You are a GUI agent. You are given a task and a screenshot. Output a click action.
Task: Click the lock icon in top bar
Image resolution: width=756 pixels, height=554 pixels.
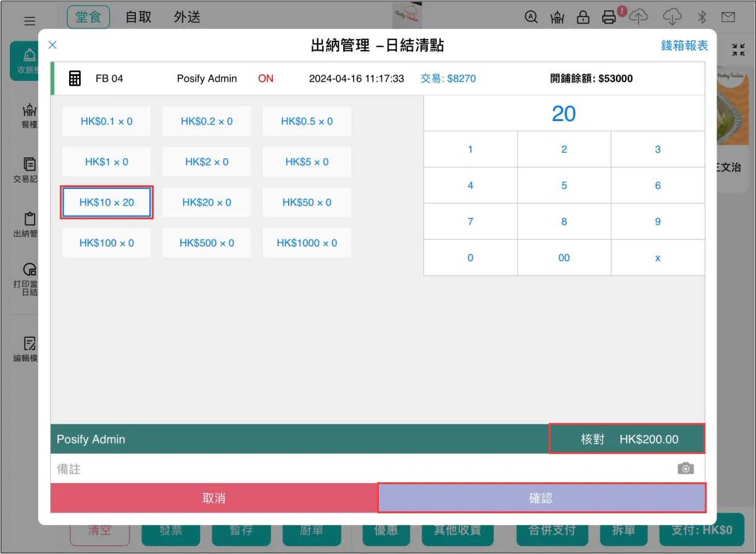pos(583,17)
